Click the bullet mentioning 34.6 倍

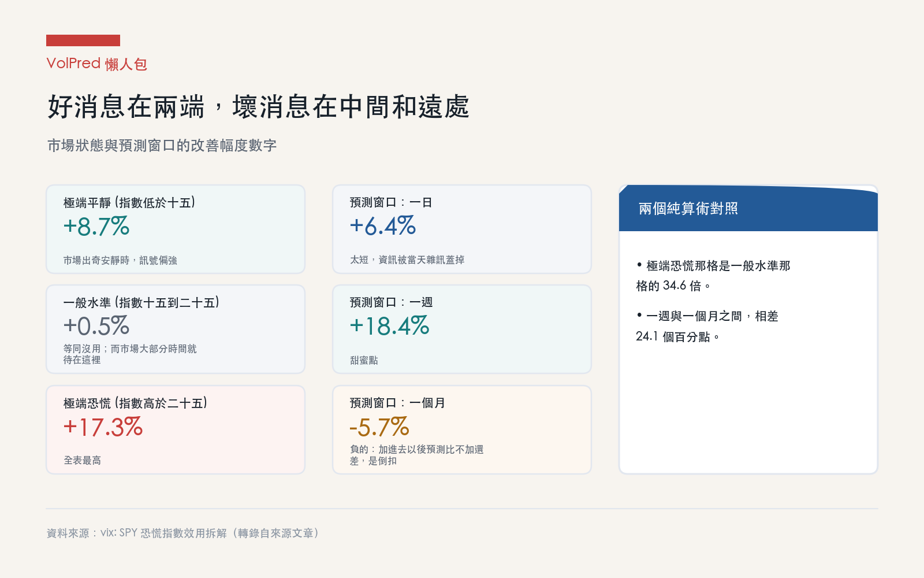point(713,276)
